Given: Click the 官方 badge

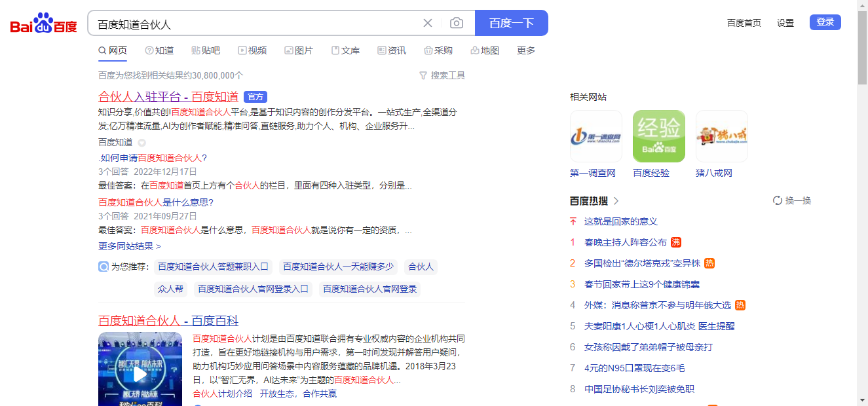Looking at the screenshot, I should tap(255, 97).
